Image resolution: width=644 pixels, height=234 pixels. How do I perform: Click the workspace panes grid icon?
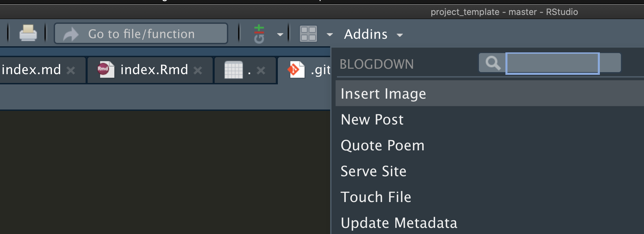[308, 34]
